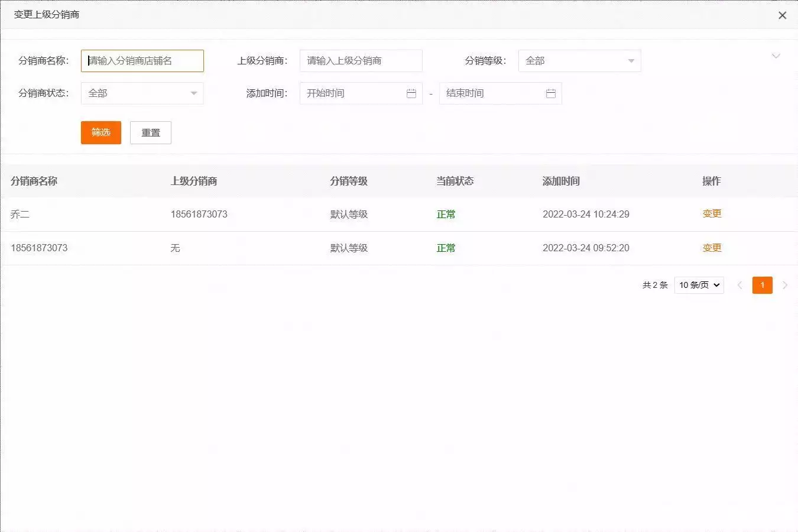Click 变更 link for 乔二
The image size is (798, 532).
712,214
